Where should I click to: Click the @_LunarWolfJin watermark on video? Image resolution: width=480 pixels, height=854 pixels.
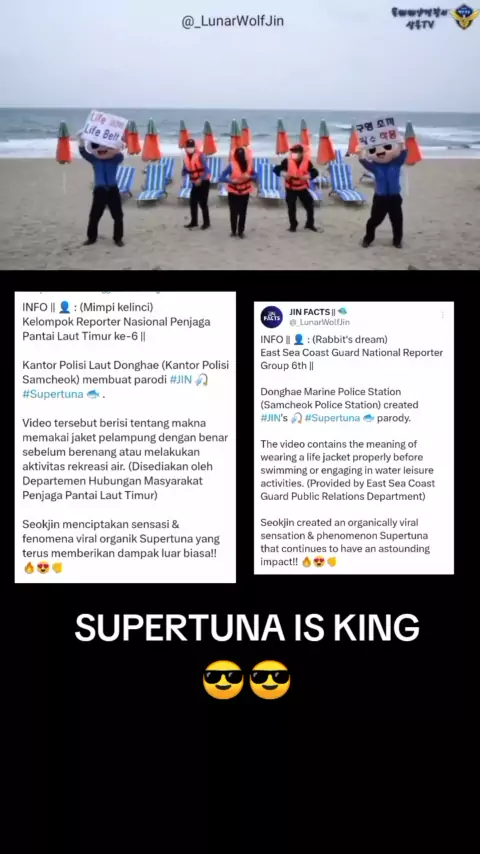(233, 21)
